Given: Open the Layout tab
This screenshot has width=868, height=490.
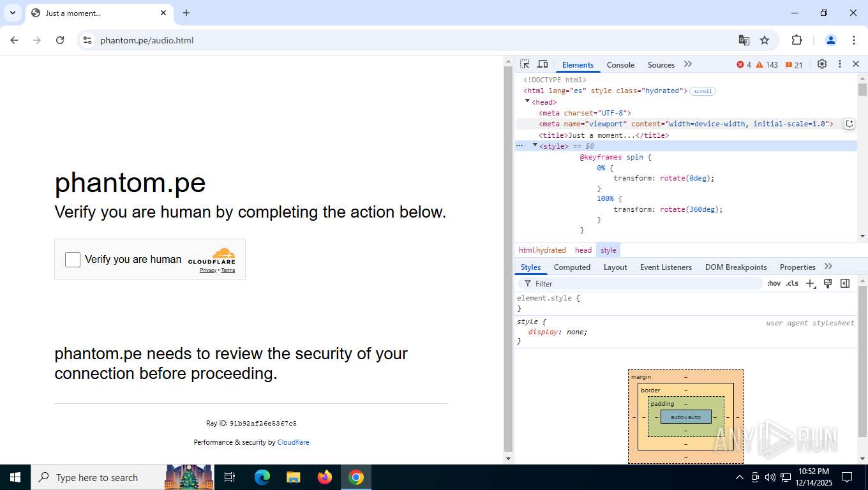Looking at the screenshot, I should pos(615,267).
